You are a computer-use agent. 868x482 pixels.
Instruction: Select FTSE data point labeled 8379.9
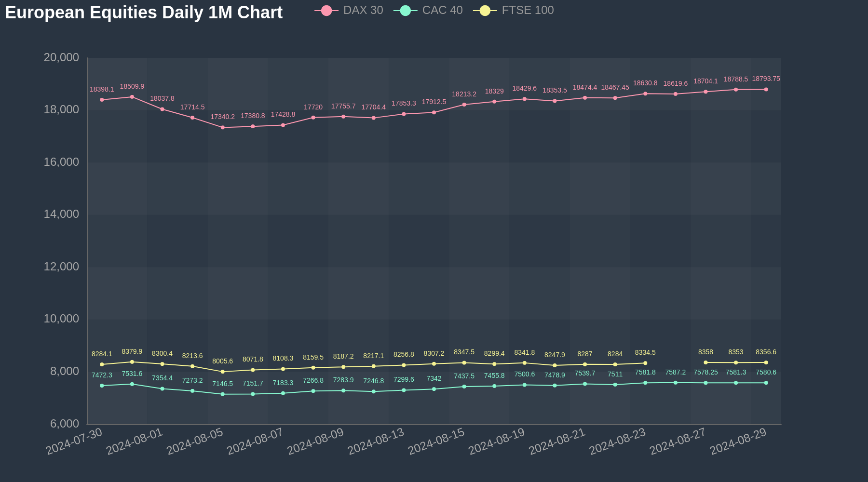point(132,362)
